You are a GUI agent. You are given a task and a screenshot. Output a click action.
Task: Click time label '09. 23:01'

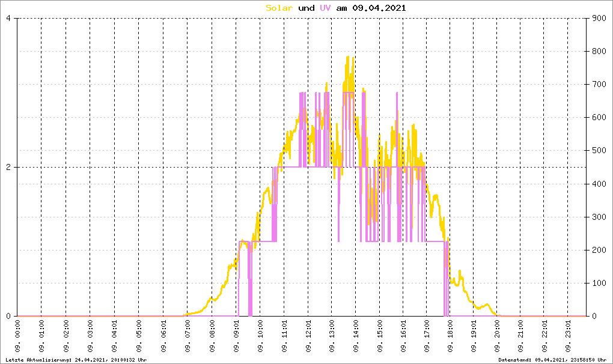(x=568, y=336)
